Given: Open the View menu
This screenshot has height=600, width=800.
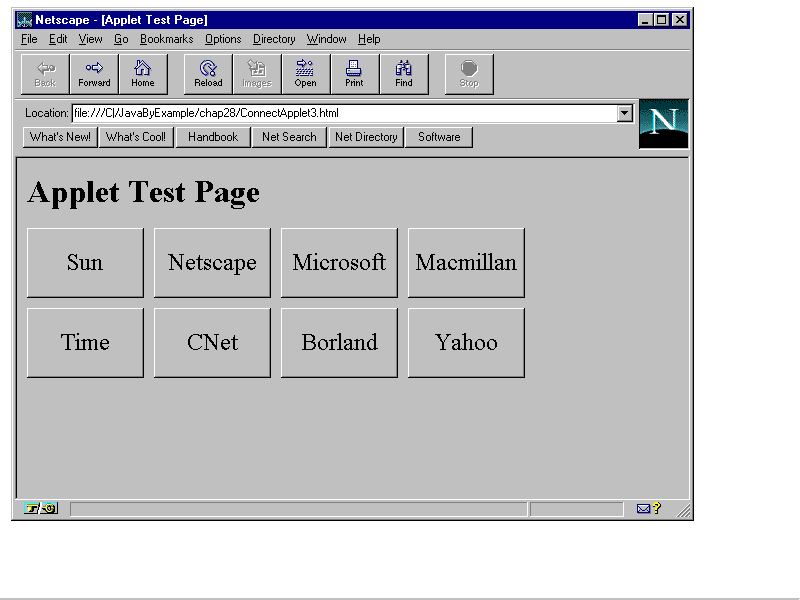Looking at the screenshot, I should (90, 39).
